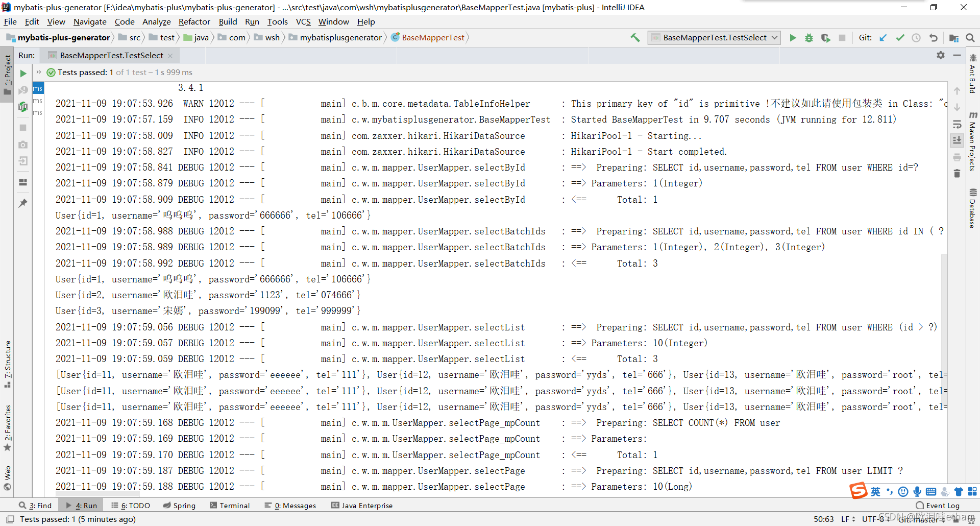This screenshot has height=526, width=980.
Task: Run BaseMapperTest.TestSelect with the green play button
Action: click(x=793, y=38)
